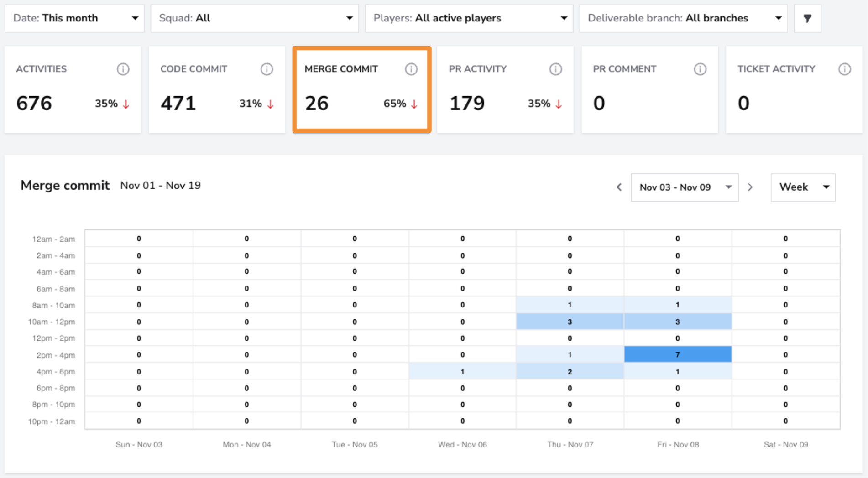The image size is (868, 478).
Task: Open info icon on PR Activity card
Action: (x=555, y=69)
